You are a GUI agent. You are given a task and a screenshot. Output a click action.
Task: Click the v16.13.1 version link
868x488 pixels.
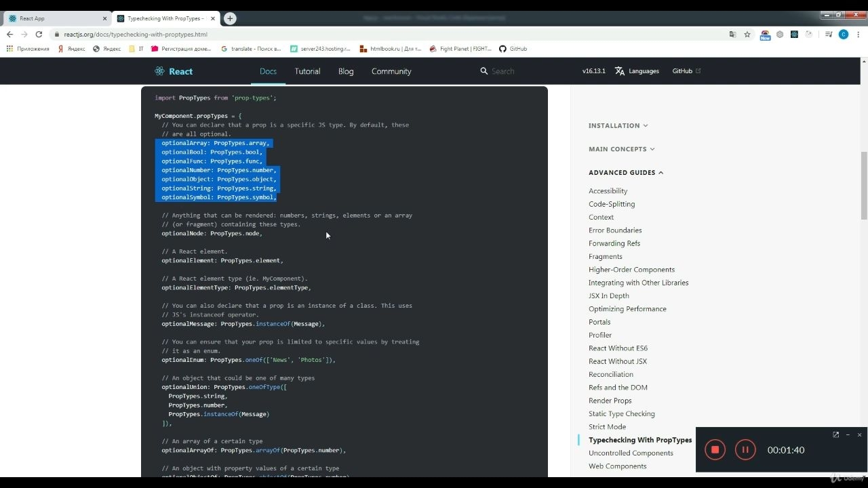594,71
